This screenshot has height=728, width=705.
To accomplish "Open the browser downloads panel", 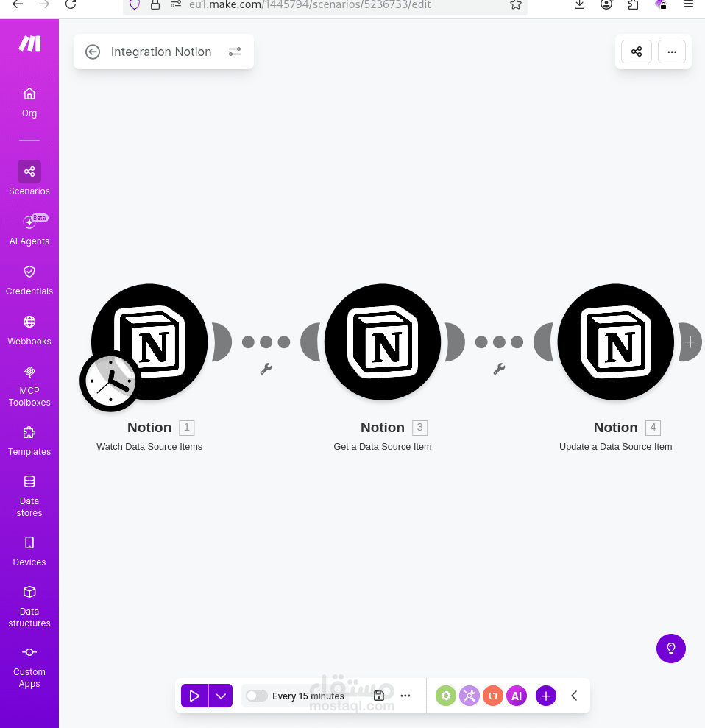I will (579, 4).
